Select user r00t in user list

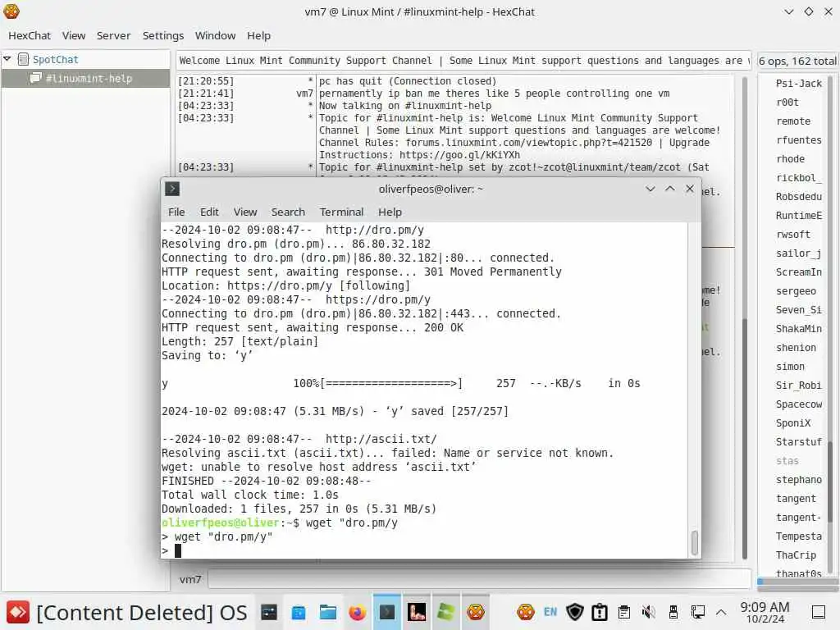(x=787, y=102)
